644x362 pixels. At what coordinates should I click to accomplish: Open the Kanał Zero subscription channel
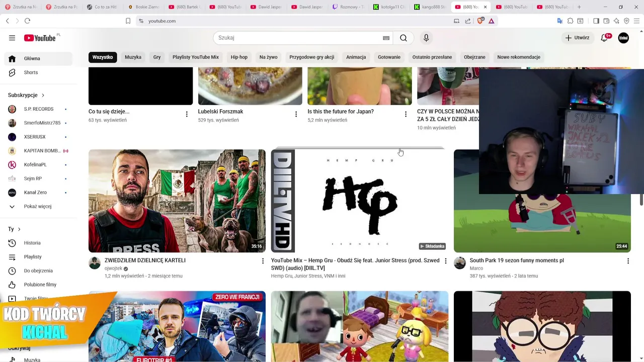point(38,193)
